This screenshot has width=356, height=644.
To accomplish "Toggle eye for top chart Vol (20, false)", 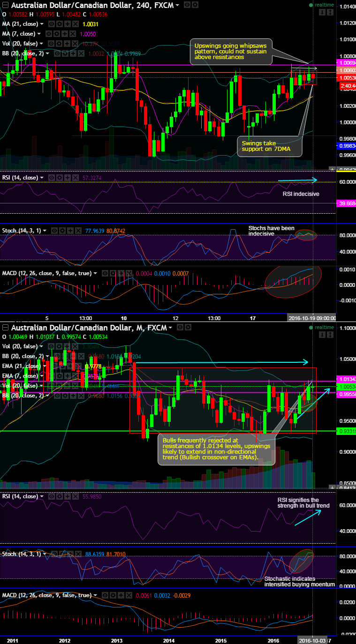I will [52, 44].
